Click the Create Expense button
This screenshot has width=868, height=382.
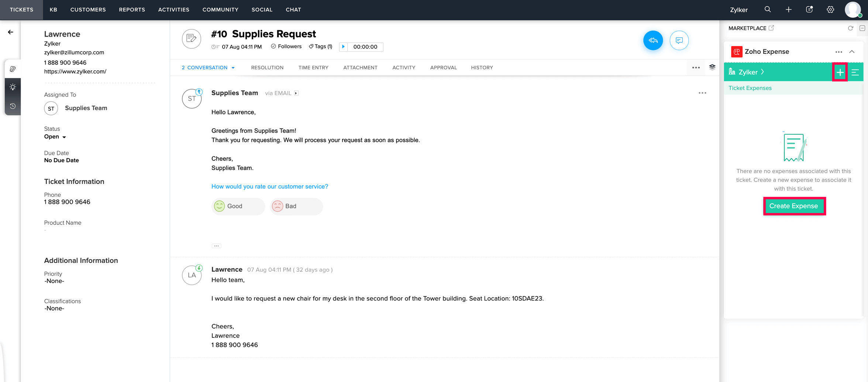click(794, 206)
